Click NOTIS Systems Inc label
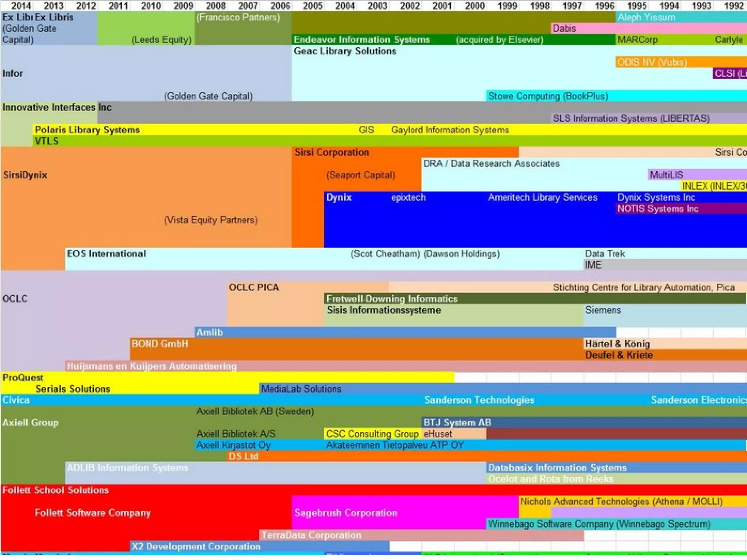Screen dimensions: 747x560 [x=658, y=209]
